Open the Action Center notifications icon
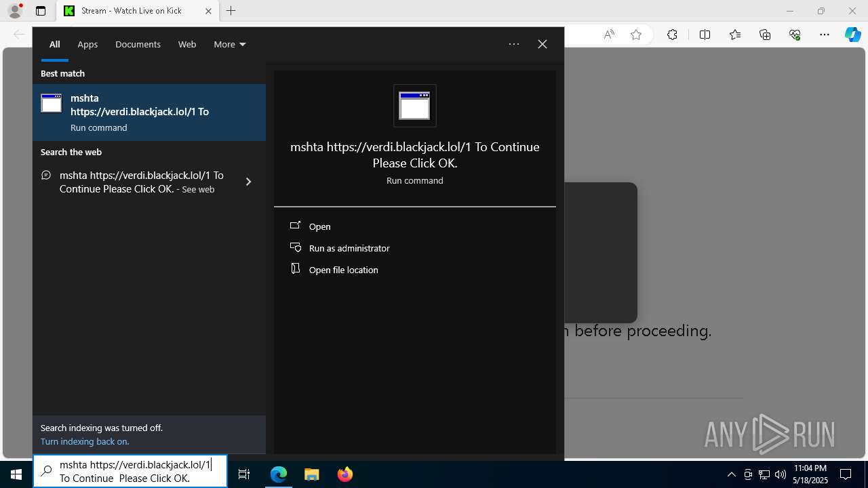 (846, 474)
